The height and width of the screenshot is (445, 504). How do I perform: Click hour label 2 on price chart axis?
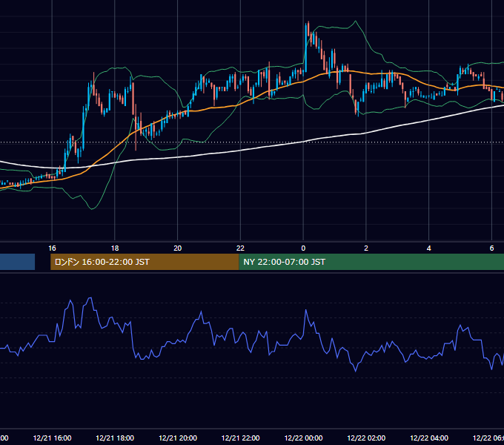pos(366,248)
